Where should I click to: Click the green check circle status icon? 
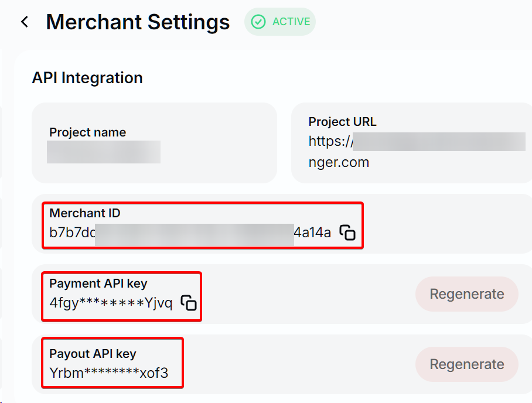(258, 22)
